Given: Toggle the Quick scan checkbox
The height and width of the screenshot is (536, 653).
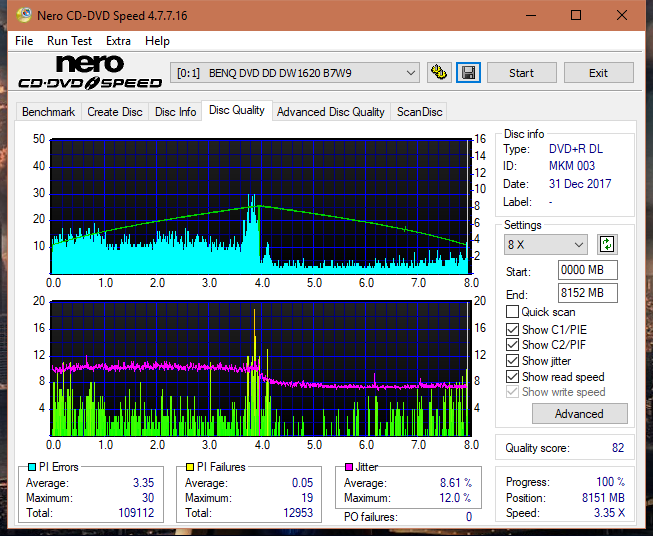Looking at the screenshot, I should pos(512,312).
